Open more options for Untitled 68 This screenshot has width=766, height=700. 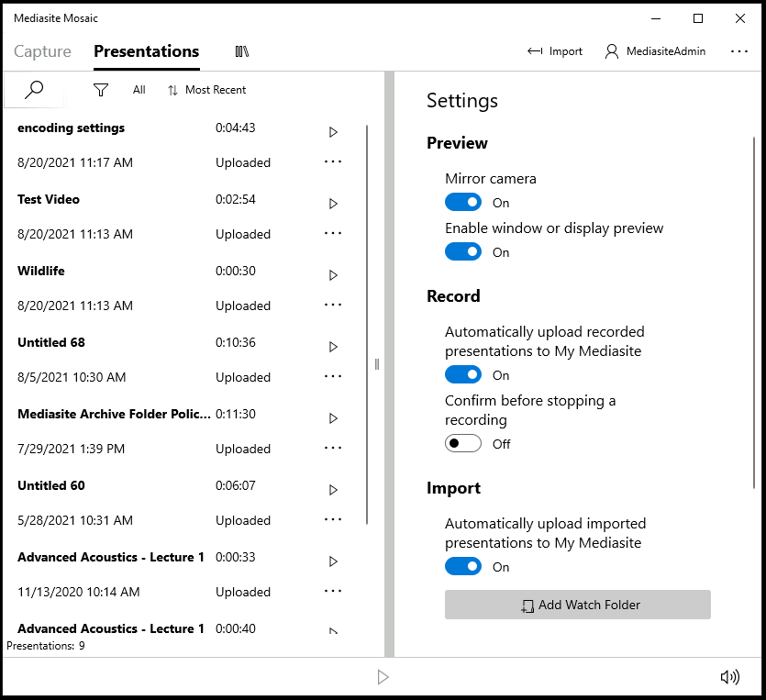click(x=333, y=377)
